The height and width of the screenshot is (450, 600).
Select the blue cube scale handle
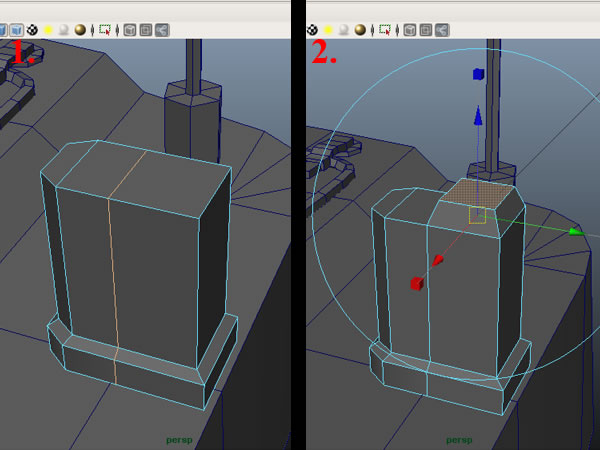click(x=478, y=74)
